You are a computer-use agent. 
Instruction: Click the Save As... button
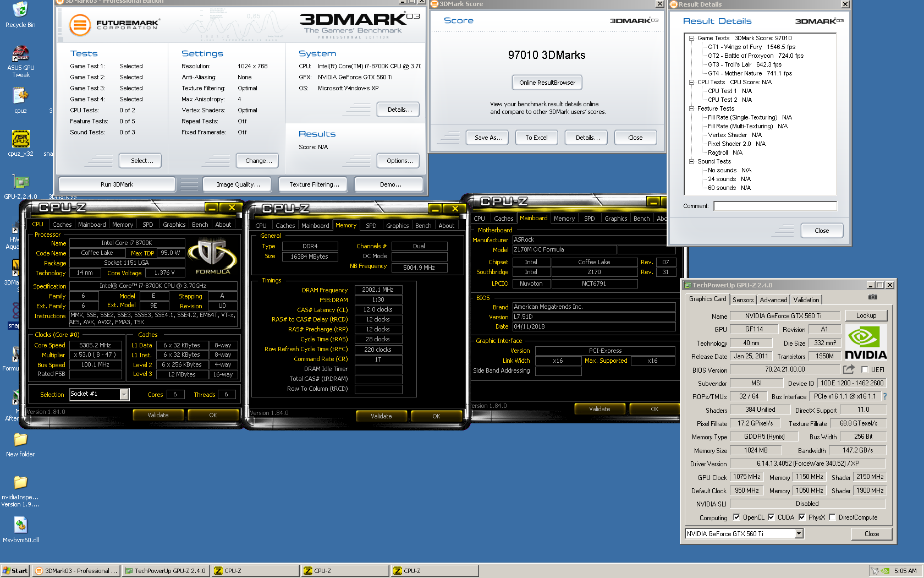[488, 138]
